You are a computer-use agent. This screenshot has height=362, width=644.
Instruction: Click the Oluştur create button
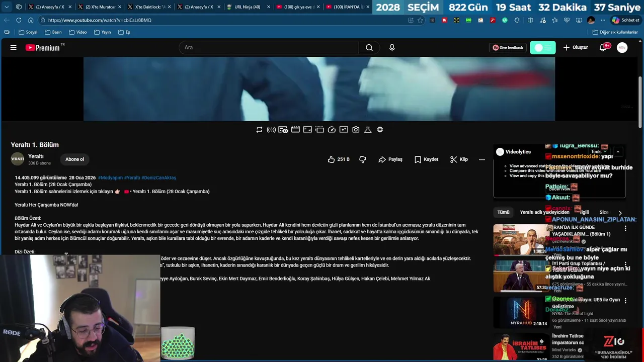[x=576, y=48]
